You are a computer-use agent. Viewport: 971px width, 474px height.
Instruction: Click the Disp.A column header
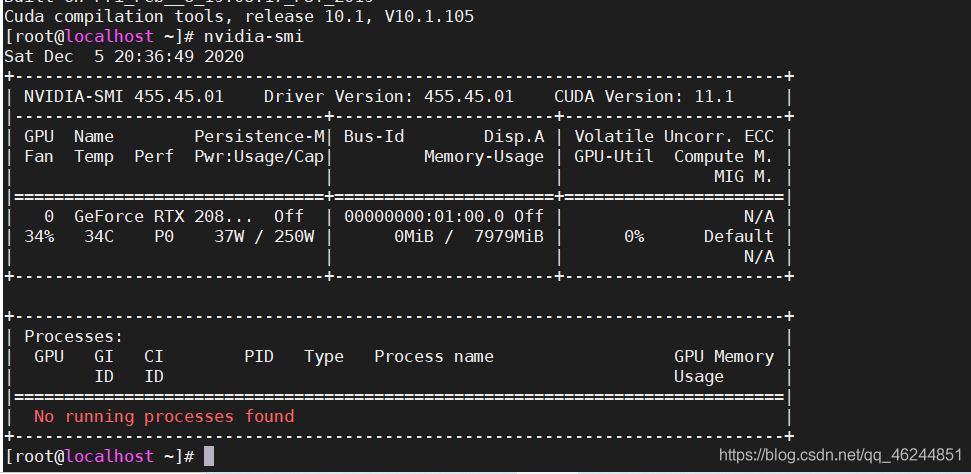tap(513, 136)
